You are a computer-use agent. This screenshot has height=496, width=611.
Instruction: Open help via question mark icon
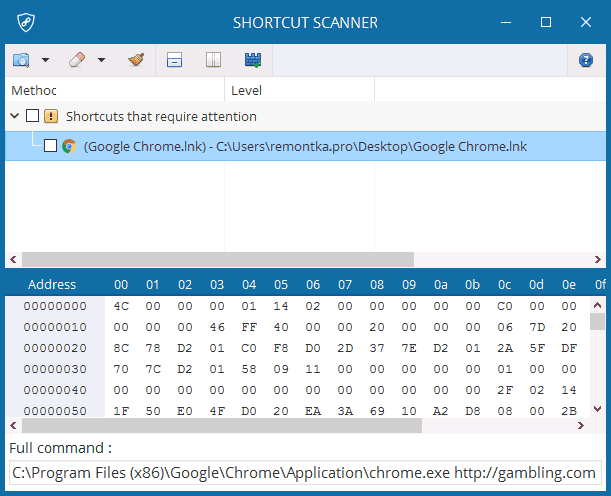point(586,60)
